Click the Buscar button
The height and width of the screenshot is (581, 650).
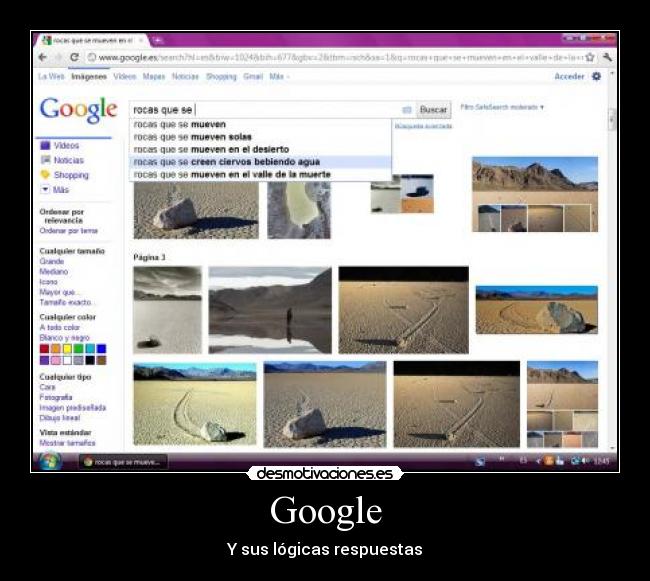433,110
